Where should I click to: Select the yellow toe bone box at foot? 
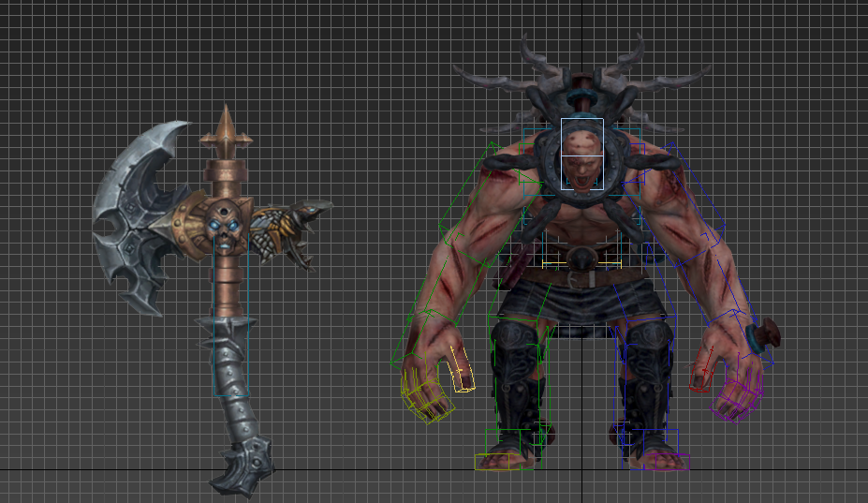click(x=493, y=462)
